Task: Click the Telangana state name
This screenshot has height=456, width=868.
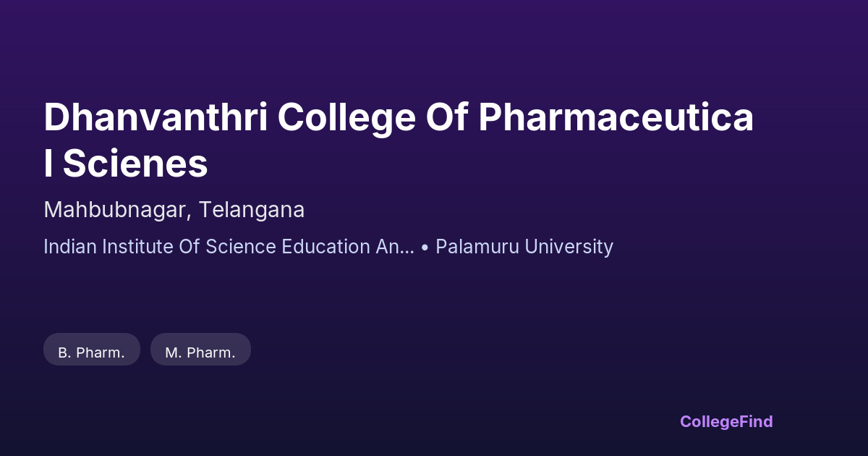Action: 252,210
